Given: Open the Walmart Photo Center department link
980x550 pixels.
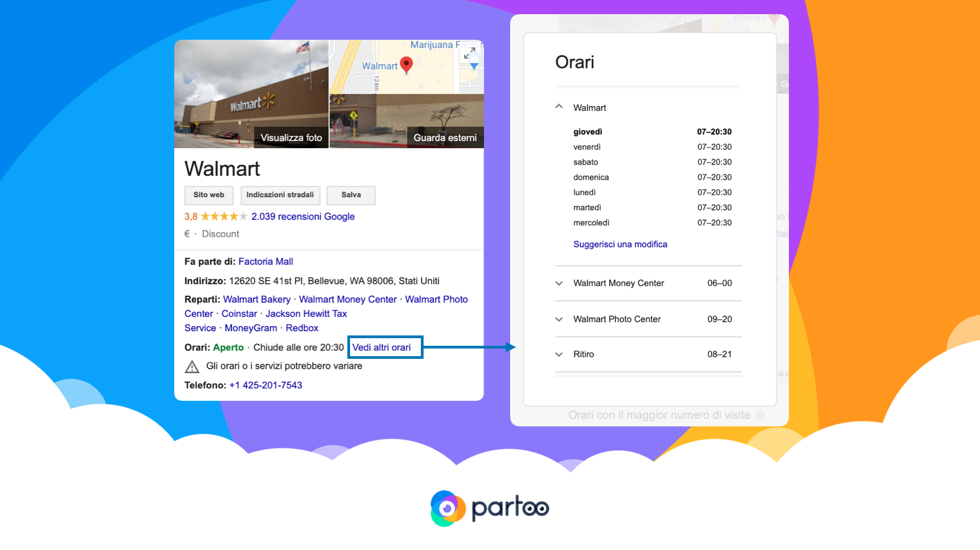Looking at the screenshot, I should pos(436,300).
